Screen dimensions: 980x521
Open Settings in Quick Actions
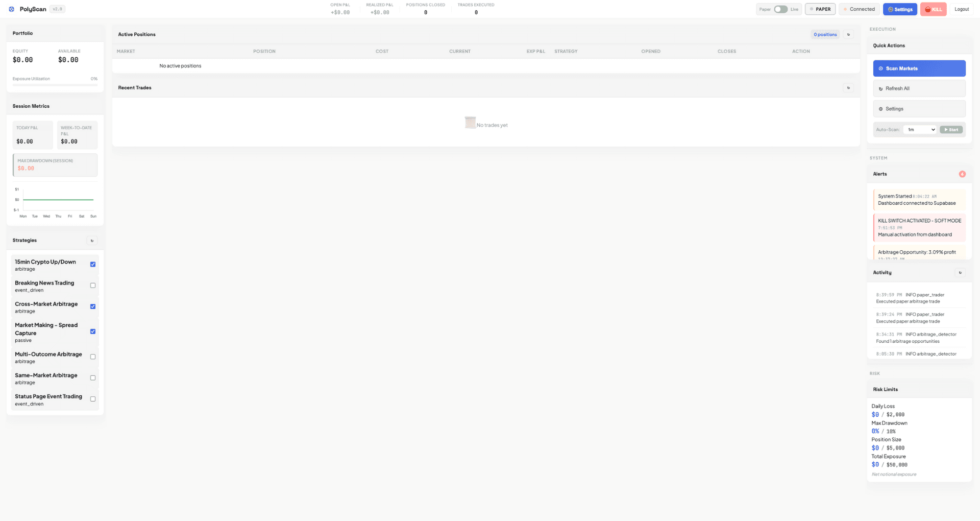pos(919,109)
